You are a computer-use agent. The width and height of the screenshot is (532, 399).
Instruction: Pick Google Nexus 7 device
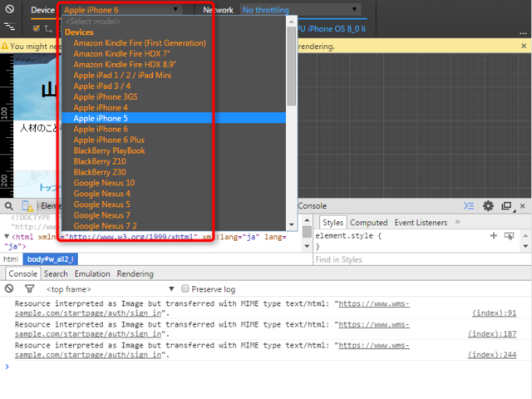click(x=174, y=215)
